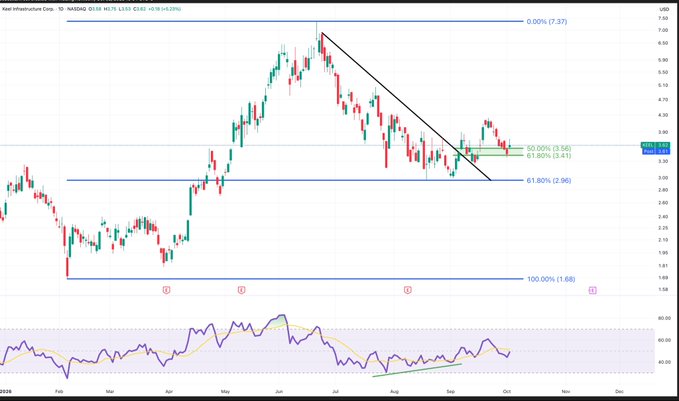This screenshot has width=679, height=401.
Task: Click the Nov label on time axis
Action: (x=566, y=391)
